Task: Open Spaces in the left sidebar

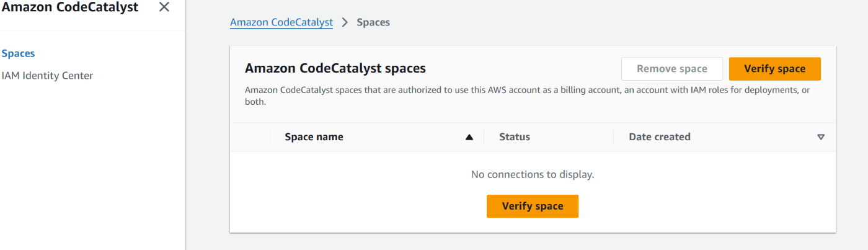Action: pos(19,53)
